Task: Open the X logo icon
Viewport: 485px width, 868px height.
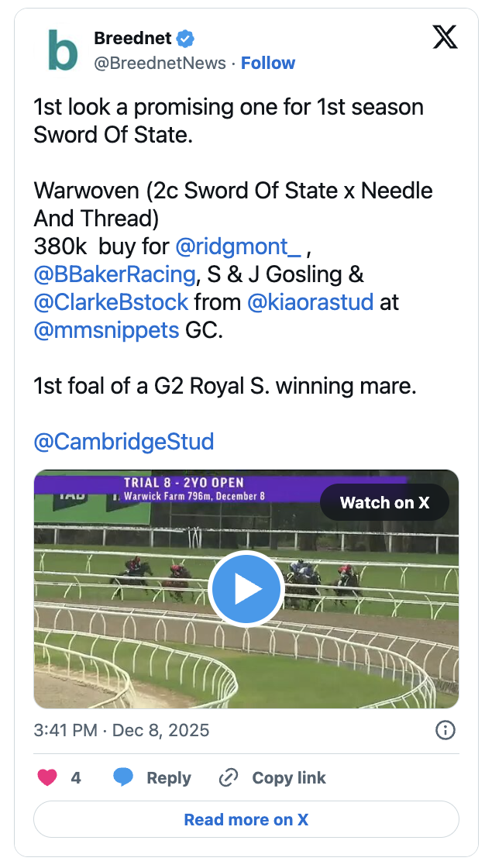Action: (x=445, y=37)
